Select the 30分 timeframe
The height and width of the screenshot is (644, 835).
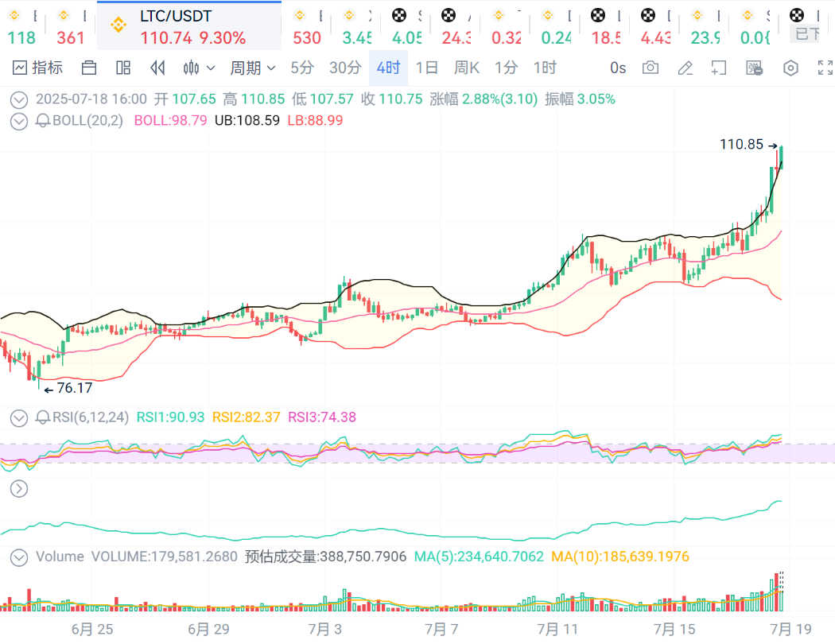(345, 68)
